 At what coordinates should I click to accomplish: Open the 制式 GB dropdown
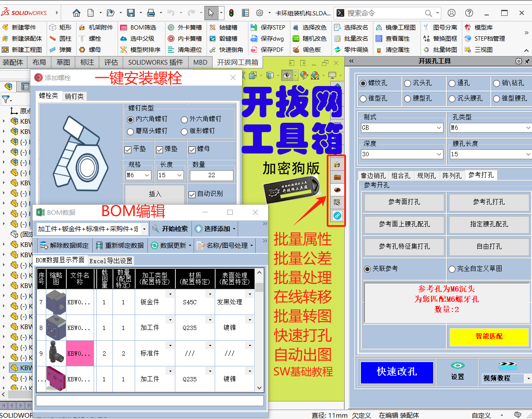pos(401,128)
